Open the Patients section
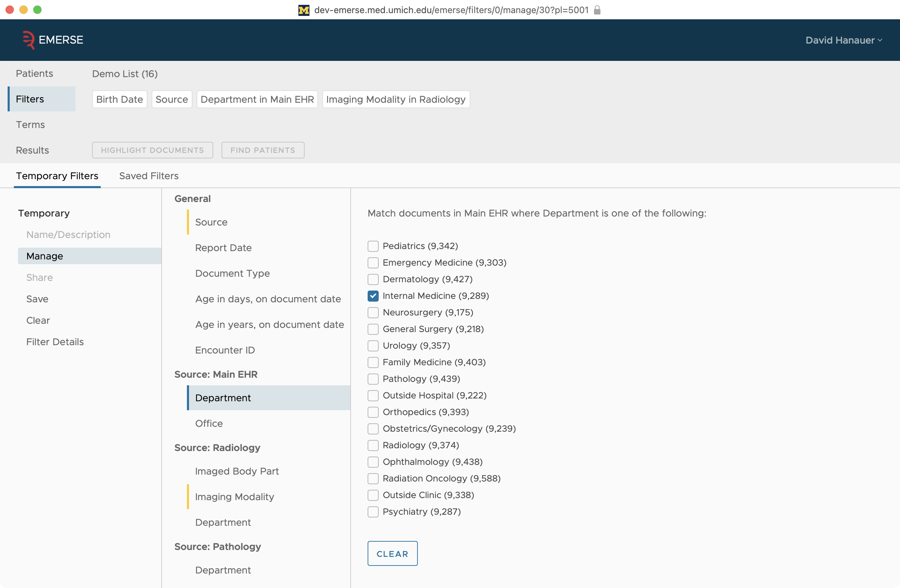This screenshot has width=900, height=588. (x=34, y=73)
